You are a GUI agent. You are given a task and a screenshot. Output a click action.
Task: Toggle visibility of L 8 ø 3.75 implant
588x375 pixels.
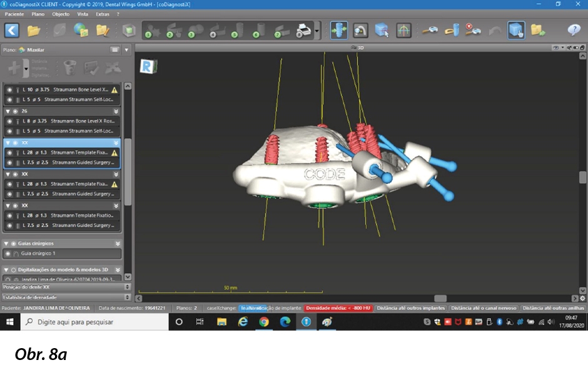click(x=9, y=121)
